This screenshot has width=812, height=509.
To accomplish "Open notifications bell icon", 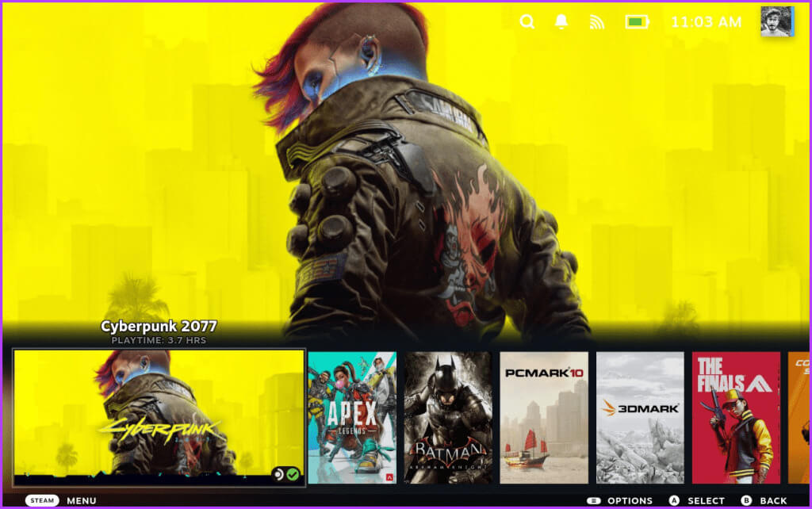I will point(561,21).
